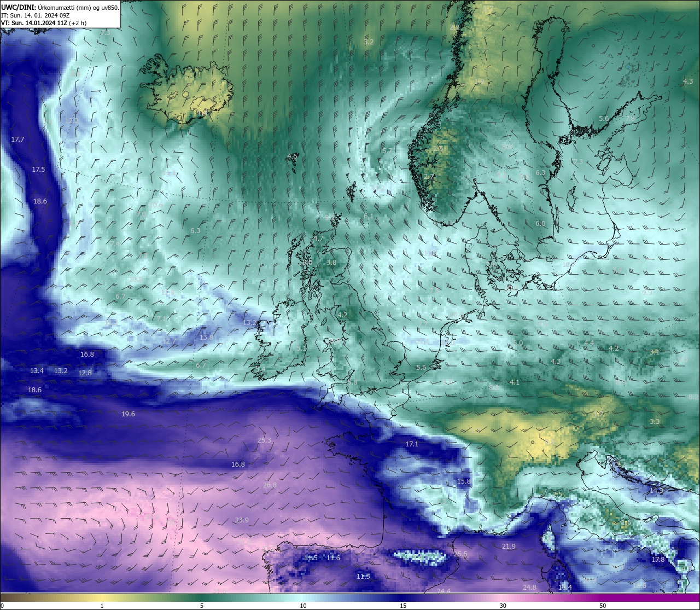The width and height of the screenshot is (700, 610).
Task: Click the map value '17.7'
Action: click(18, 140)
